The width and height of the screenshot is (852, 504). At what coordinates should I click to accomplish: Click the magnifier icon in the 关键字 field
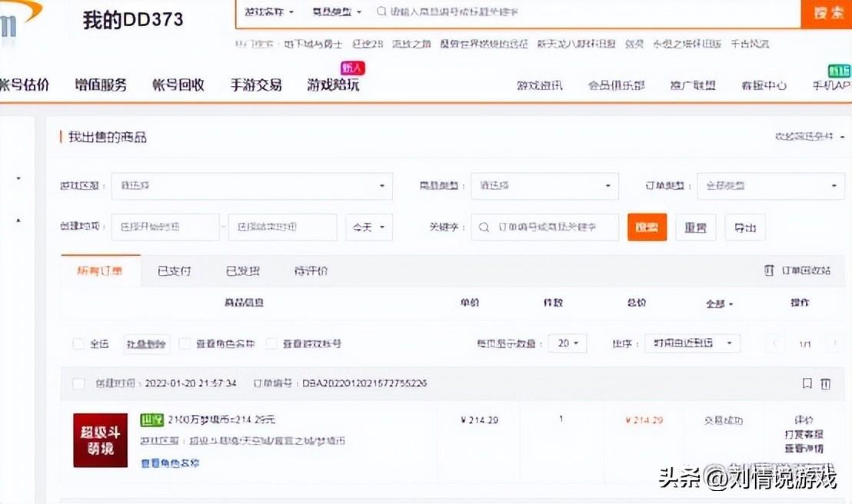coord(484,227)
